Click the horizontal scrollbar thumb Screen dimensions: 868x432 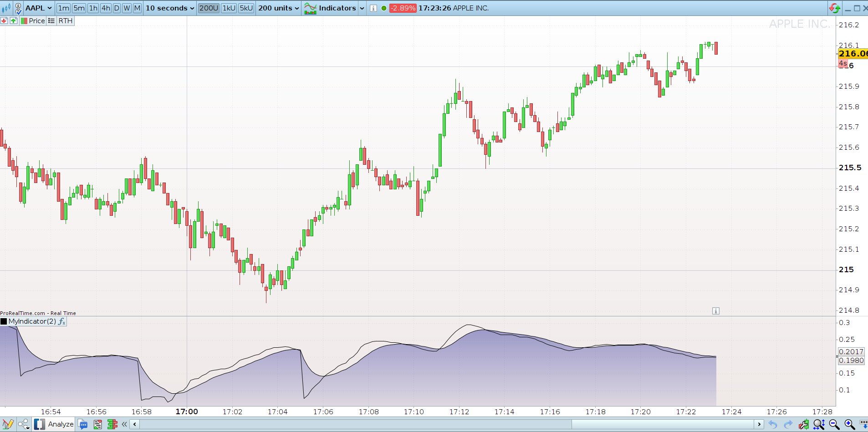(x=663, y=424)
